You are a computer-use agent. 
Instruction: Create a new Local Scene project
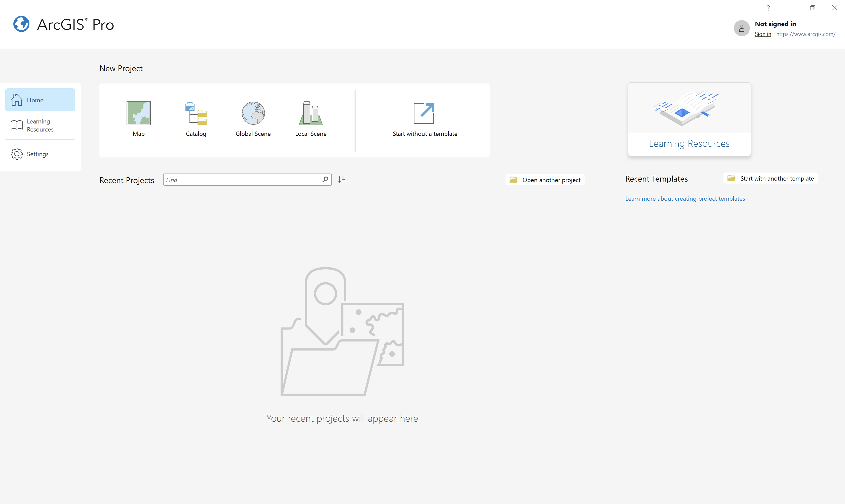click(311, 119)
